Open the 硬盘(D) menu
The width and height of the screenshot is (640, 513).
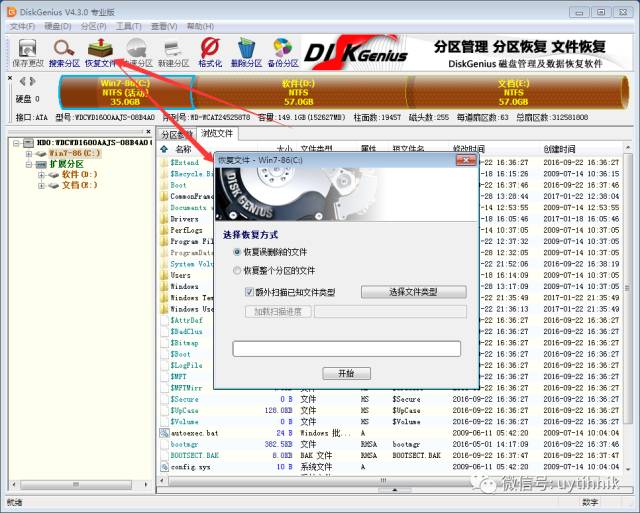point(58,27)
